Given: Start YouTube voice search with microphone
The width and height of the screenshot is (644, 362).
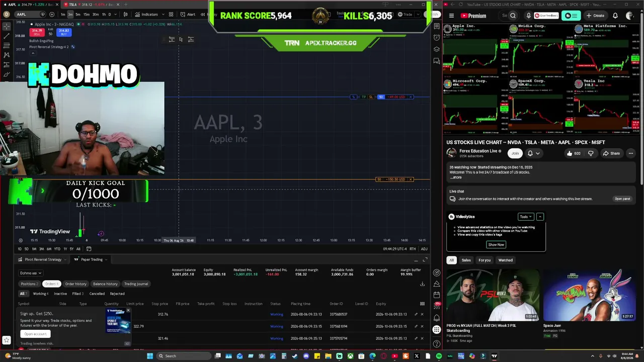Looking at the screenshot, I should tap(528, 16).
